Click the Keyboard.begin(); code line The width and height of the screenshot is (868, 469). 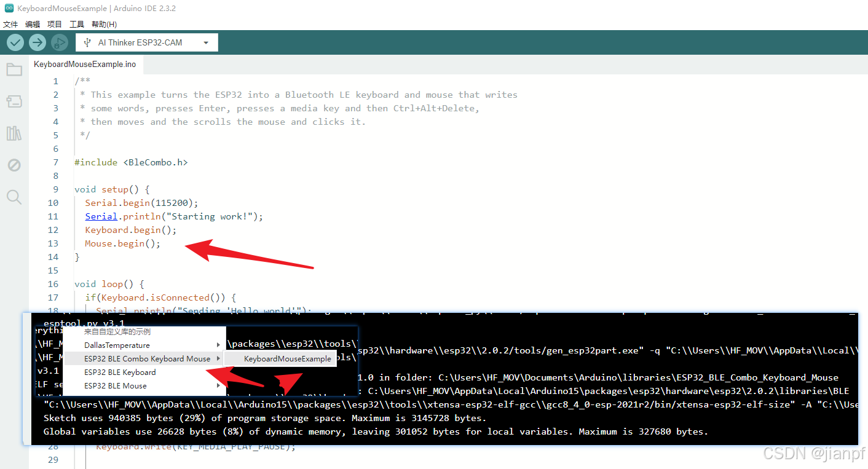pyautogui.click(x=131, y=230)
